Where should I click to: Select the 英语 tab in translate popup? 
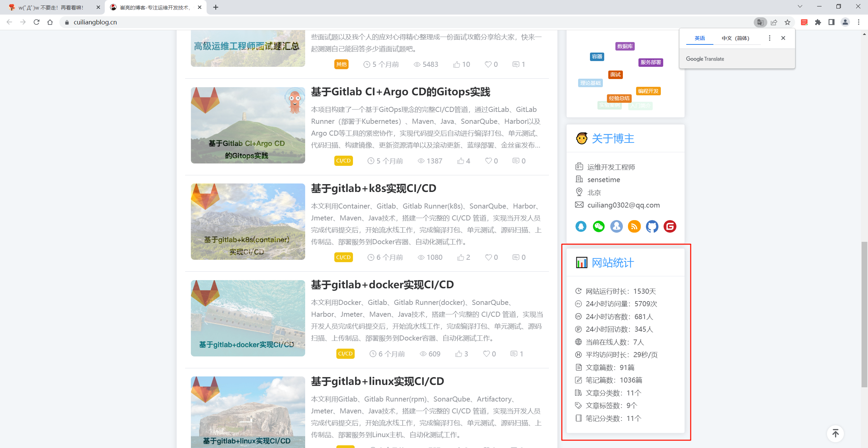coord(700,38)
